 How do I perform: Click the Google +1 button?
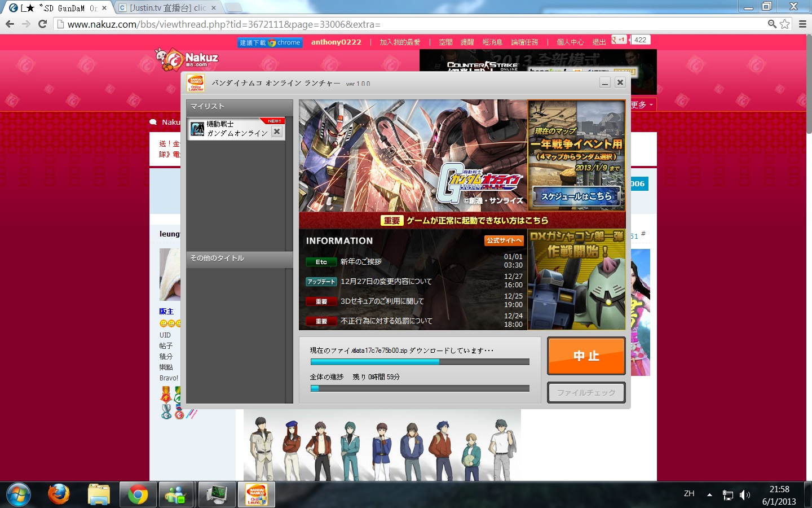[x=619, y=40]
